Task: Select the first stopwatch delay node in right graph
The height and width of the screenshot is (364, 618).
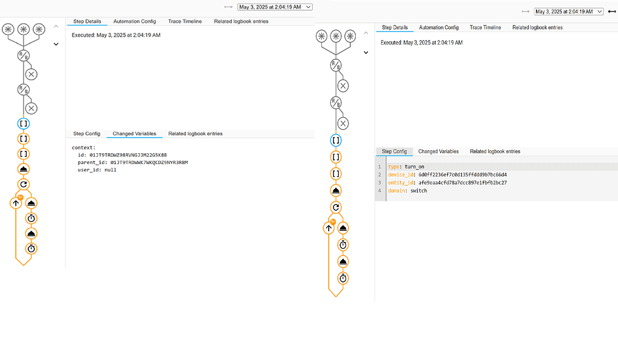Action: click(x=343, y=244)
